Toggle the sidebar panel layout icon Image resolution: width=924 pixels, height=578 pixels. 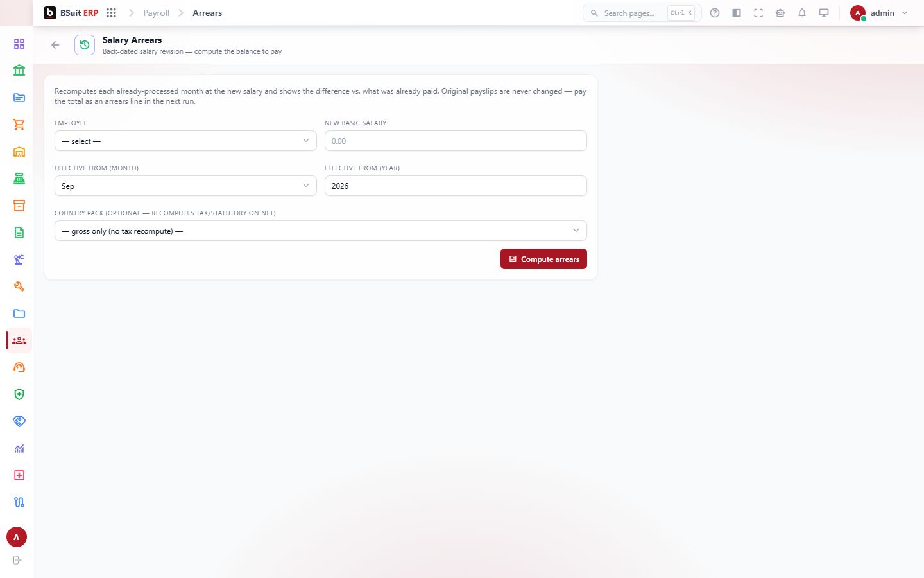click(x=737, y=13)
